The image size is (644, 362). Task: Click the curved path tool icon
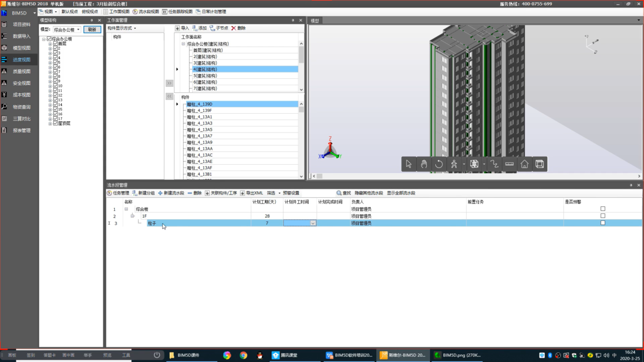click(x=494, y=164)
